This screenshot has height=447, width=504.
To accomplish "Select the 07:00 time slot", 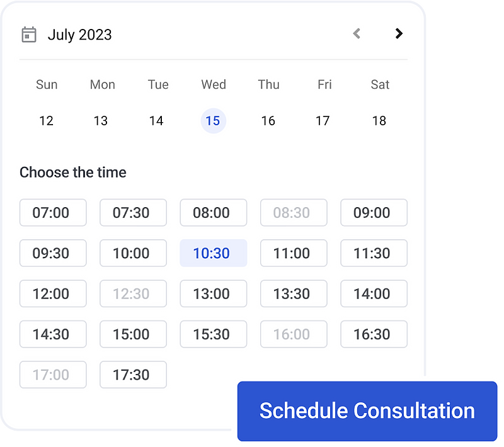I will click(53, 213).
